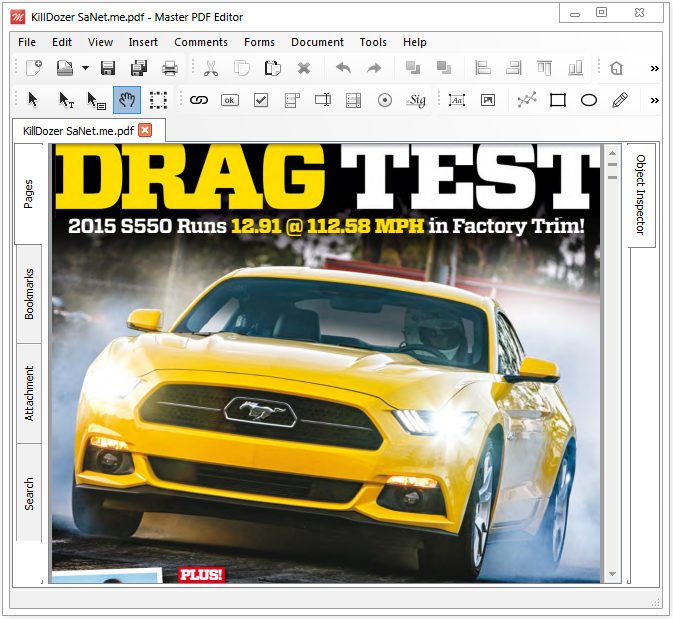Insert a Link with the chain icon

point(199,100)
